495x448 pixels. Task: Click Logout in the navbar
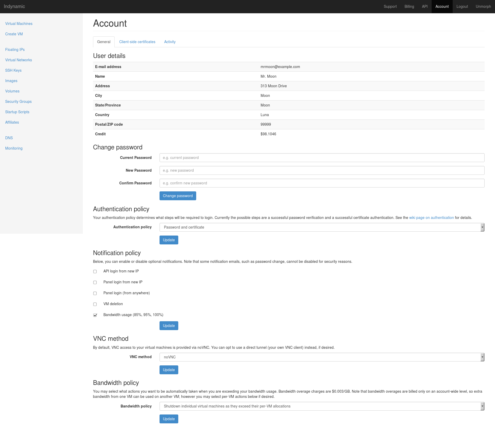[462, 6]
